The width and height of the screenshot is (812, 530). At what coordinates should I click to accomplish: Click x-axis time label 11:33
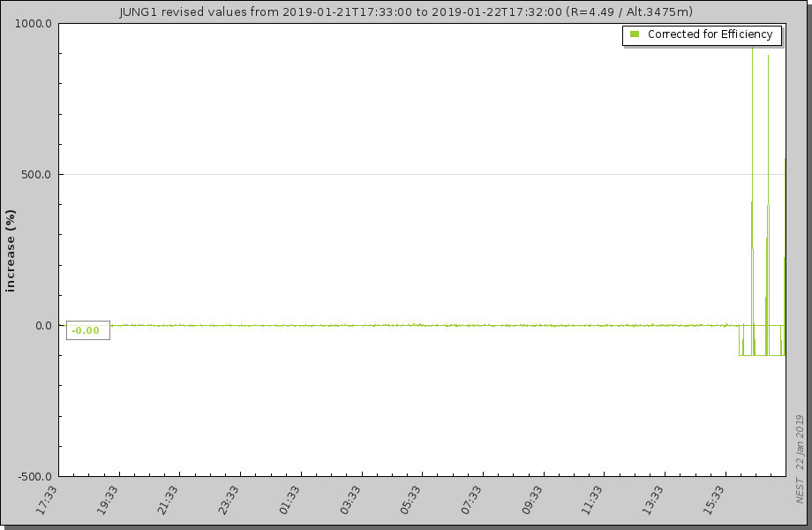592,499
